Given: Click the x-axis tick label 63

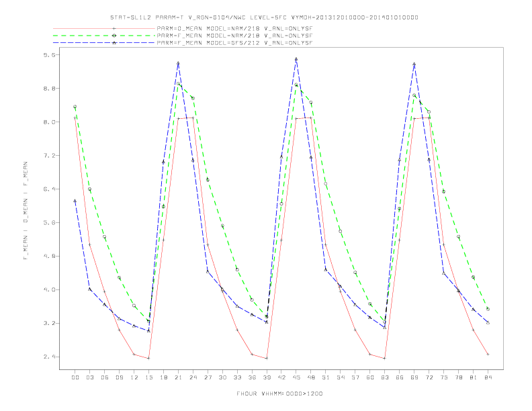Looking at the screenshot, I should pos(385,377).
